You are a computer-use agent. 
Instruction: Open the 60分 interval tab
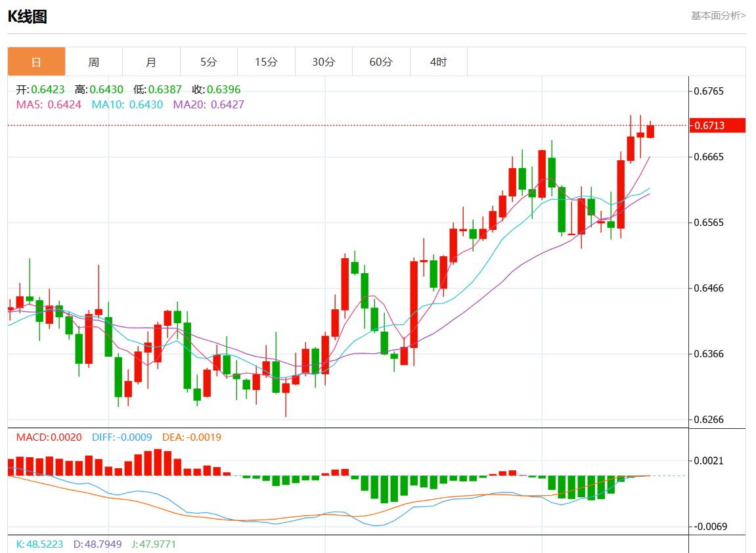tap(381, 62)
